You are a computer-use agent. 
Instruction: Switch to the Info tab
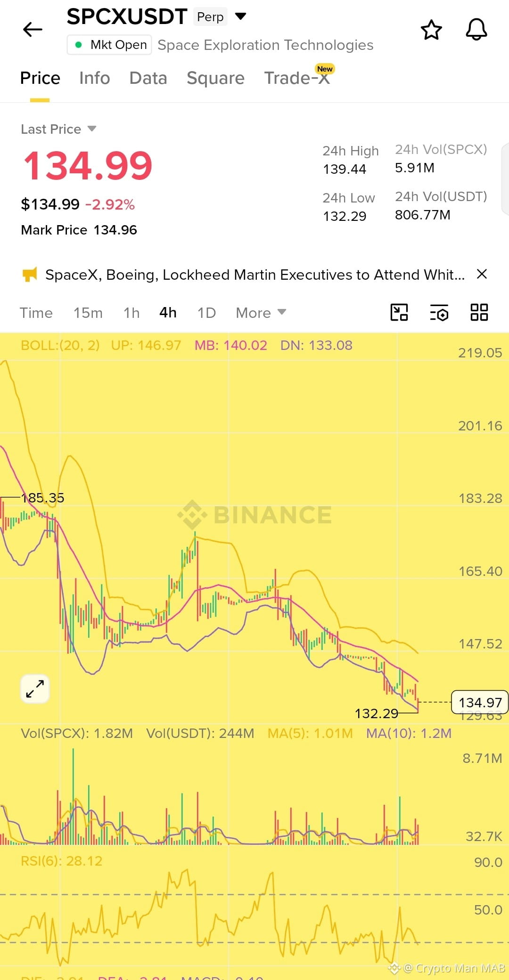pyautogui.click(x=95, y=78)
